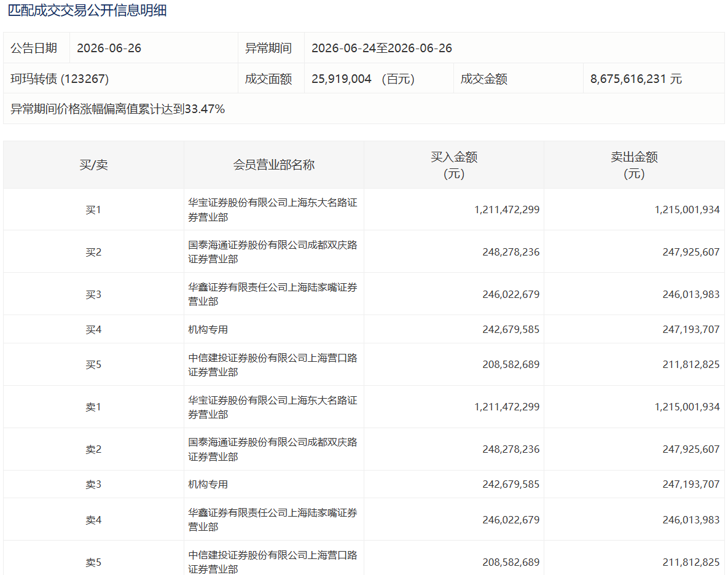Click sell amount 247,193,707 in 买4 row
This screenshot has width=728, height=575.
pos(691,329)
